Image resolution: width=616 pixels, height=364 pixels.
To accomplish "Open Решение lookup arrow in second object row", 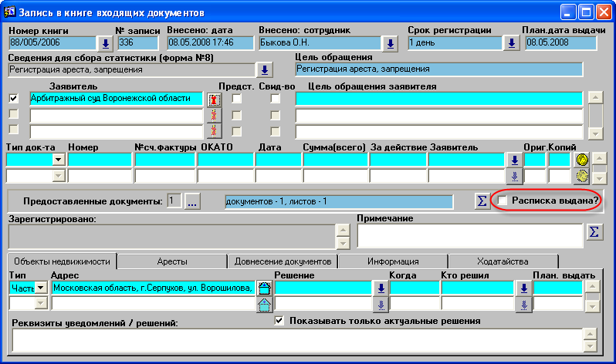I will pos(381,305).
